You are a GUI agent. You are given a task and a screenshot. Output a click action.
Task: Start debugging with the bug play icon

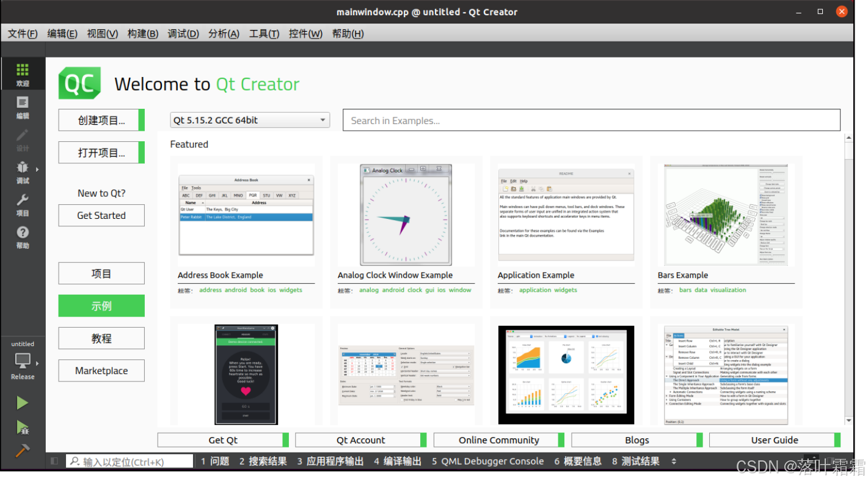pos(23,427)
